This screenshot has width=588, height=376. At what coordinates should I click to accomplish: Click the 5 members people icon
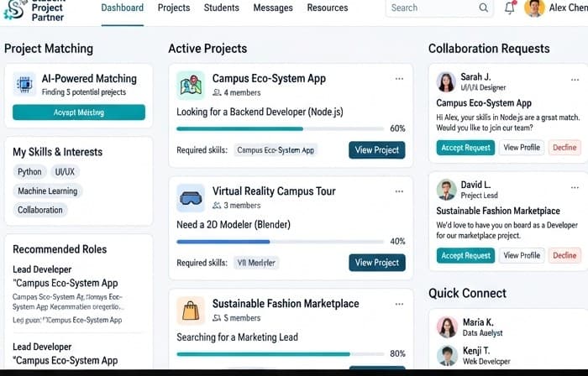coord(217,318)
